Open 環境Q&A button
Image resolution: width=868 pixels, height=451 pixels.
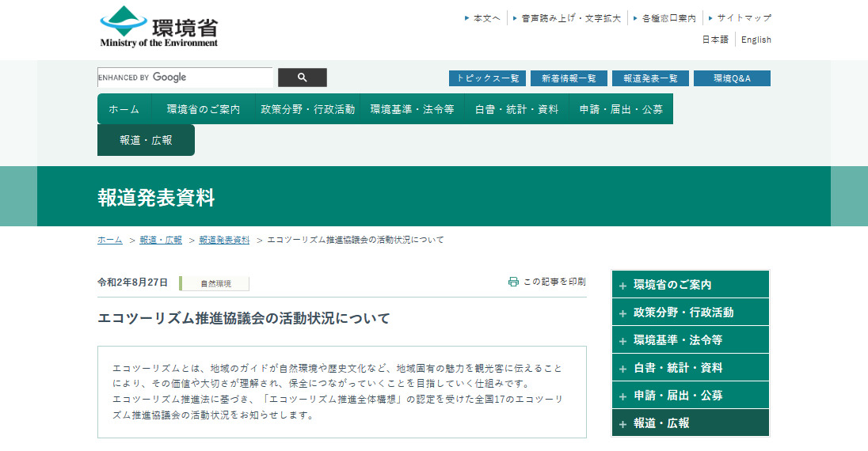(732, 78)
